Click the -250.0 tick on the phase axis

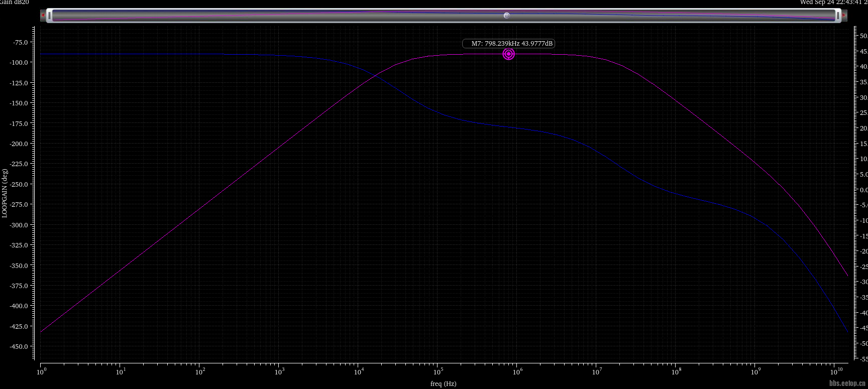[x=18, y=185]
